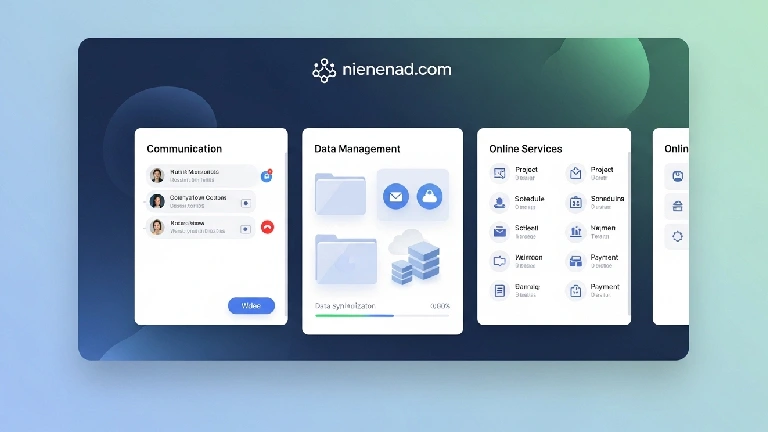Open the Scheduling calendar icon in Online Services
The height and width of the screenshot is (432, 768).
tap(576, 203)
